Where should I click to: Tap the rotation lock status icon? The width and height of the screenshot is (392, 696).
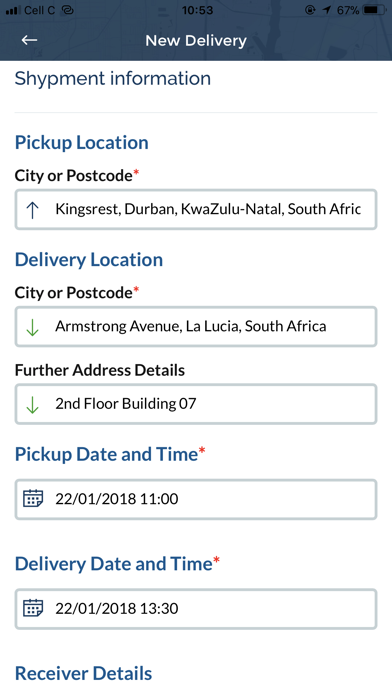pyautogui.click(x=310, y=10)
